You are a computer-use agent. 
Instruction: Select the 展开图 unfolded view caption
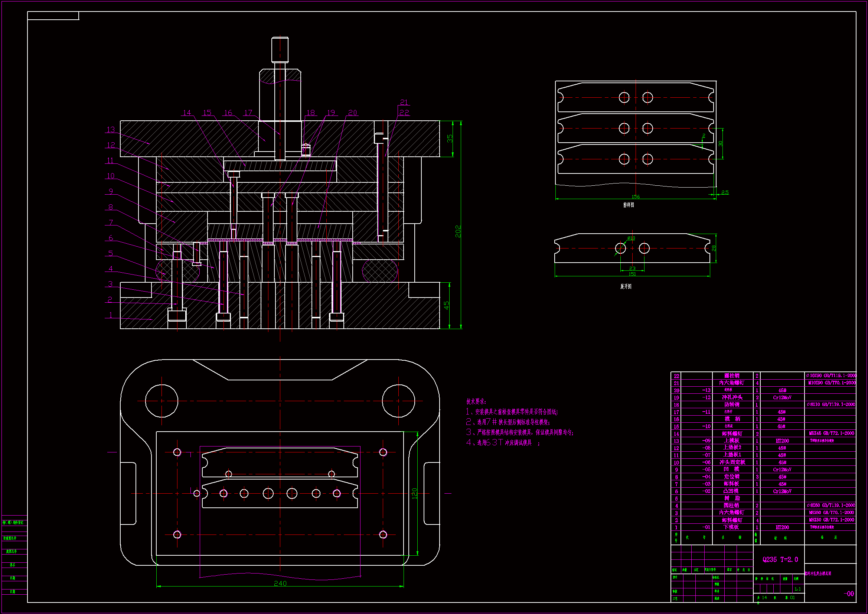pos(626,286)
